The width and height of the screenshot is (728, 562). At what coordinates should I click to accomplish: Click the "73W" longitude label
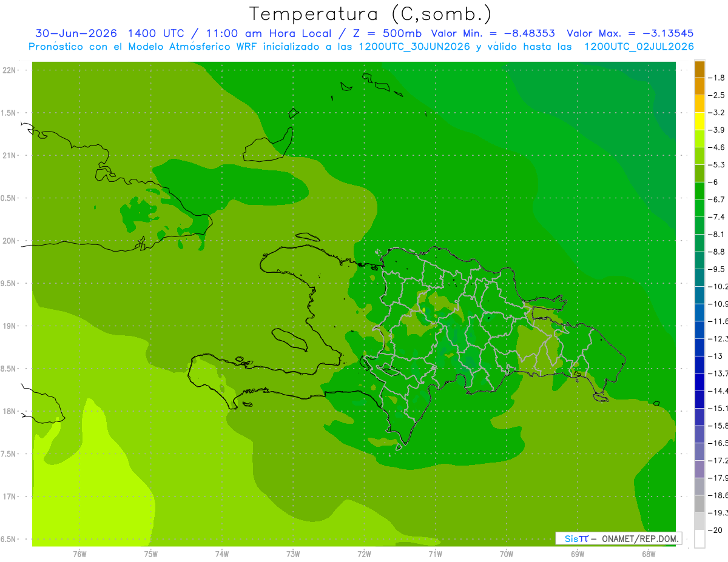click(x=293, y=554)
